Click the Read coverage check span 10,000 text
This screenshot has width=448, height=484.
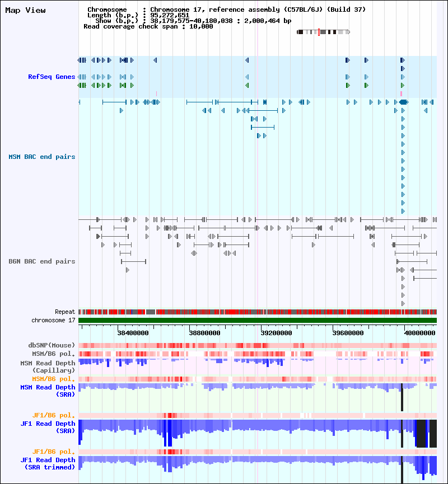[148, 26]
